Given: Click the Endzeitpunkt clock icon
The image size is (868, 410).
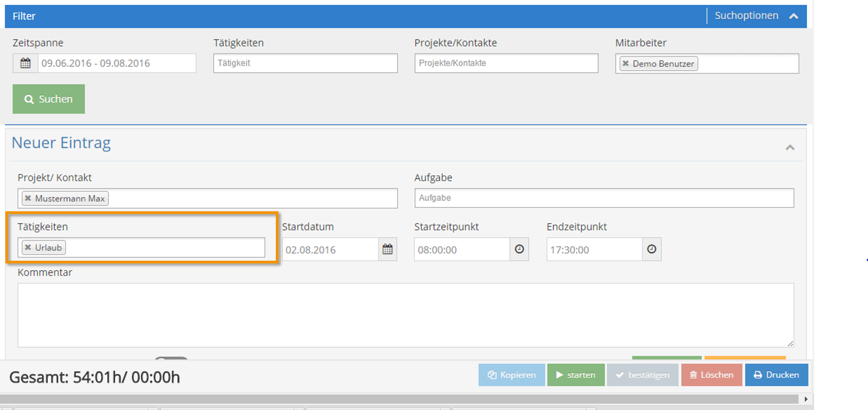Looking at the screenshot, I should coord(651,249).
